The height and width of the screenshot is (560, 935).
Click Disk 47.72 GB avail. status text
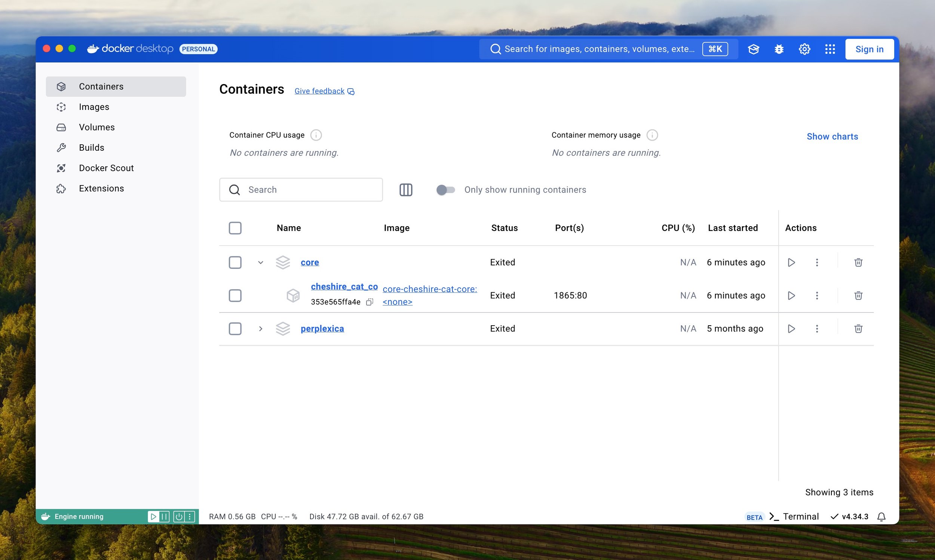[x=366, y=517]
